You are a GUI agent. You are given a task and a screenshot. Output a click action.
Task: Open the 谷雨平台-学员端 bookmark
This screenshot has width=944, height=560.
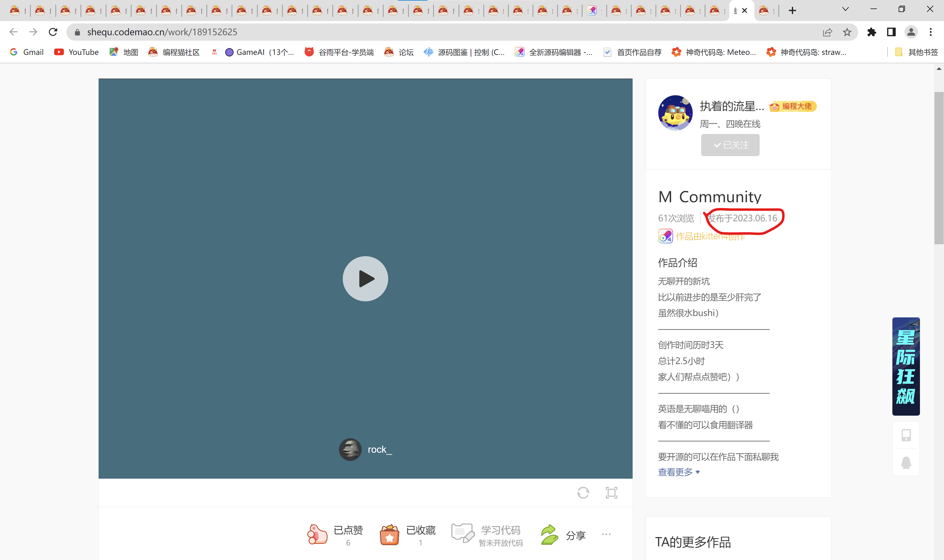339,52
